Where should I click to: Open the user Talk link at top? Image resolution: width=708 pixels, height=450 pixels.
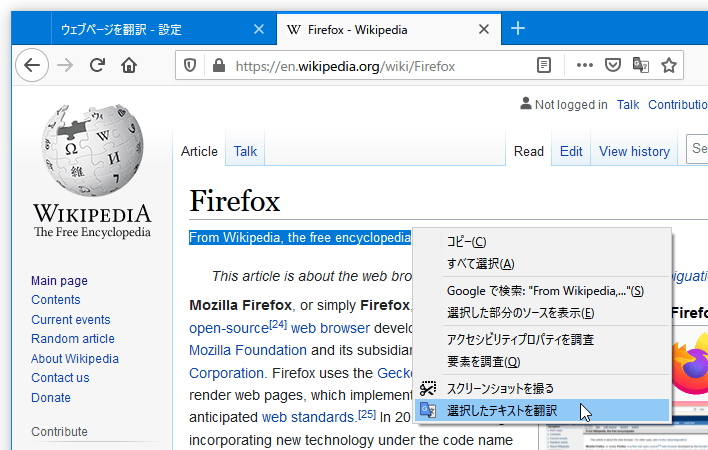pos(628,105)
